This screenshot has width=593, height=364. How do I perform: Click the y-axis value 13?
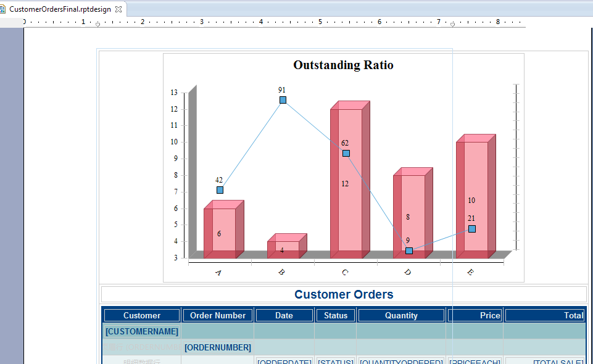point(174,92)
